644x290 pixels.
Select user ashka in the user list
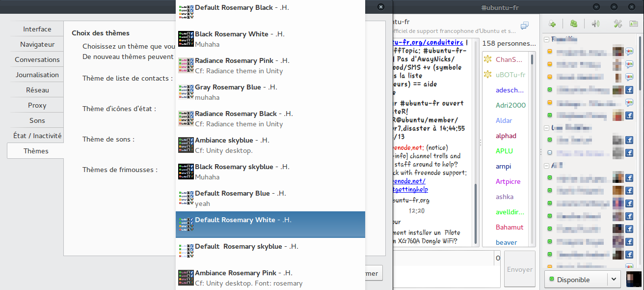[505, 197]
